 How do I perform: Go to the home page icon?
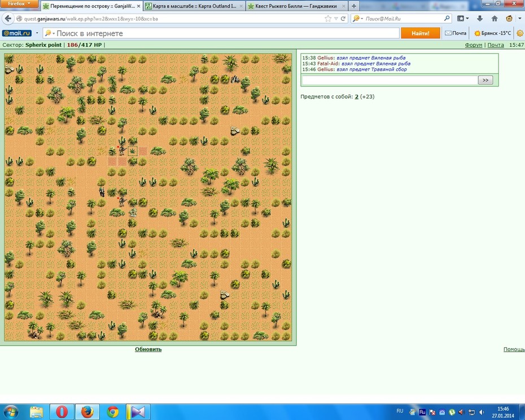[x=494, y=19]
